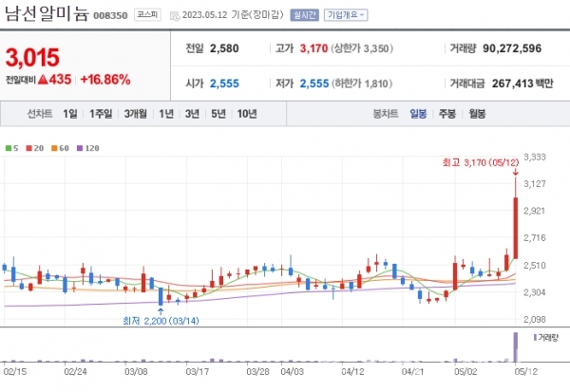Click the orange 60-day moving average legend
Image resolution: width=570 pixels, height=392 pixels.
(x=59, y=148)
